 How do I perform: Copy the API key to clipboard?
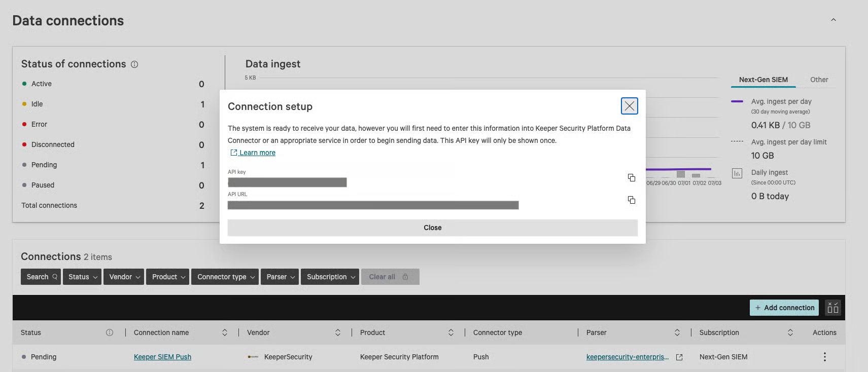click(x=631, y=177)
